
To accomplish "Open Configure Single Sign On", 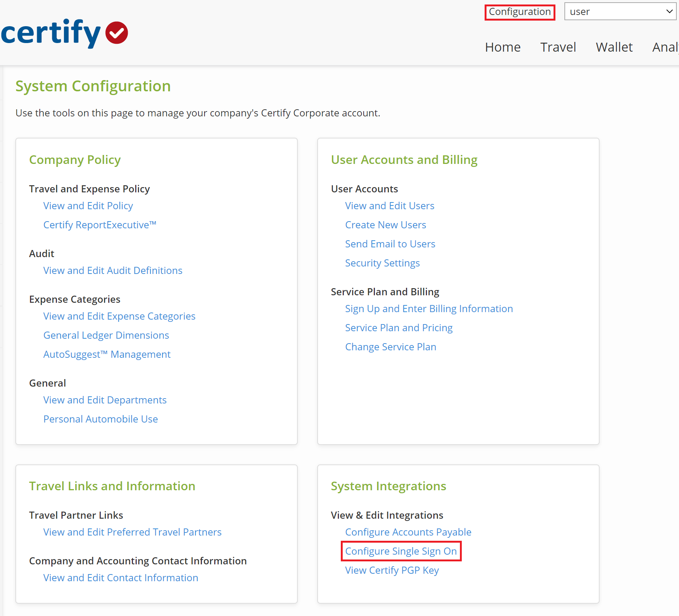I will coord(401,551).
